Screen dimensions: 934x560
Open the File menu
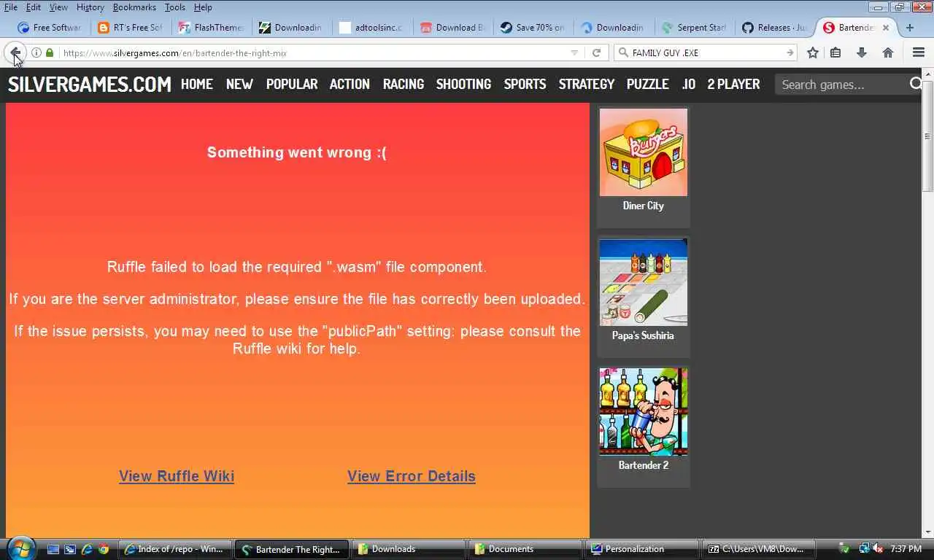tap(11, 7)
